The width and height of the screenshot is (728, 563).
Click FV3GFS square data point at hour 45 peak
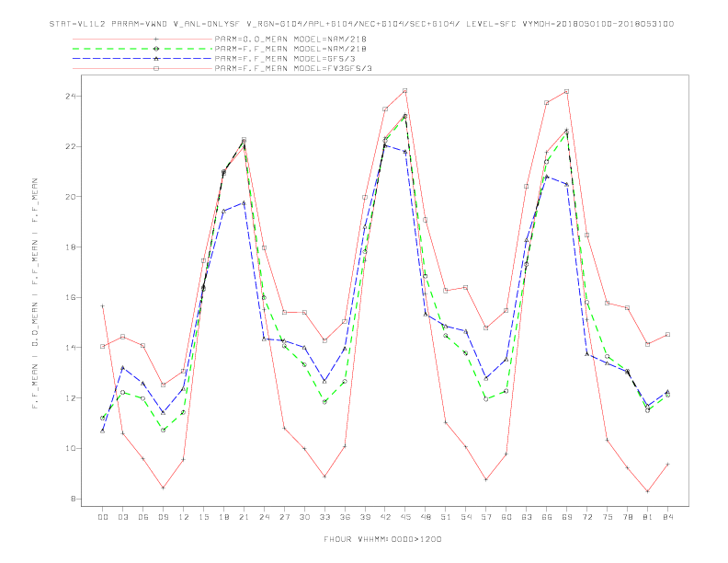tap(404, 90)
